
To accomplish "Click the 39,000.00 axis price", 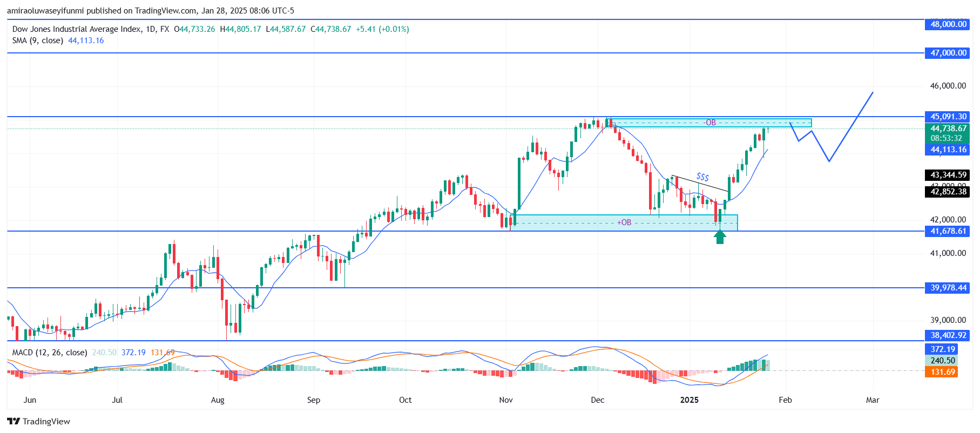I will pos(948,320).
